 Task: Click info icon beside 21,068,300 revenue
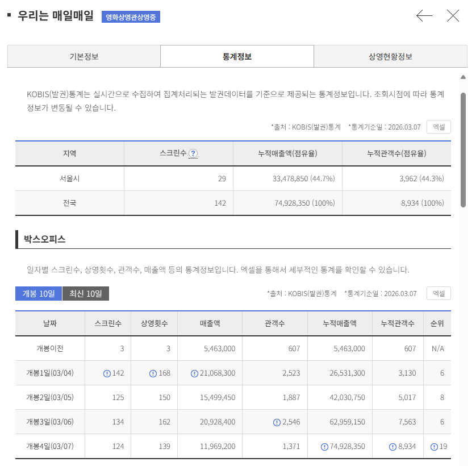click(196, 373)
